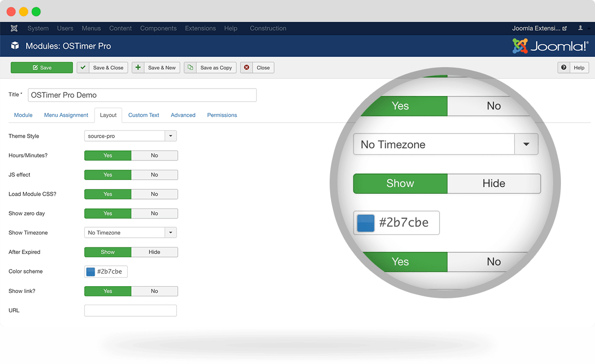Click the "Show Timezone" label
The height and width of the screenshot is (364, 595).
(x=28, y=233)
